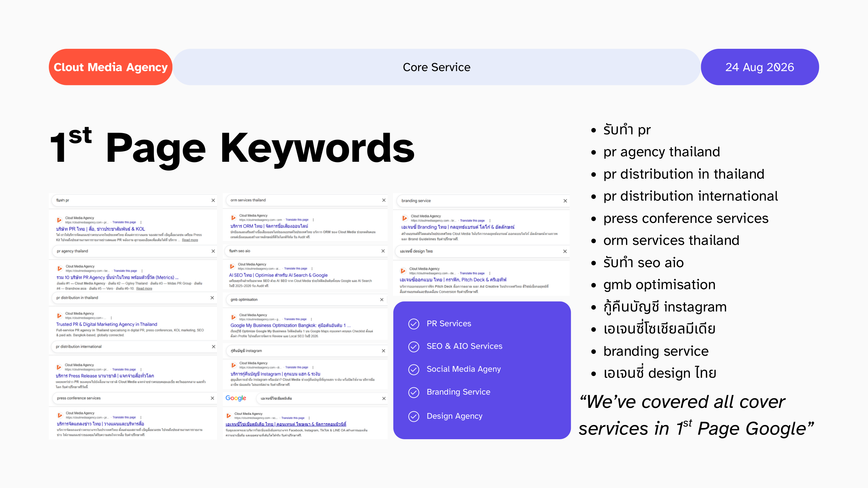Screen dimensions: 868x488
Task: Open three-dot menu of 'บริษัท PR ไทย' result
Action: 141,222
